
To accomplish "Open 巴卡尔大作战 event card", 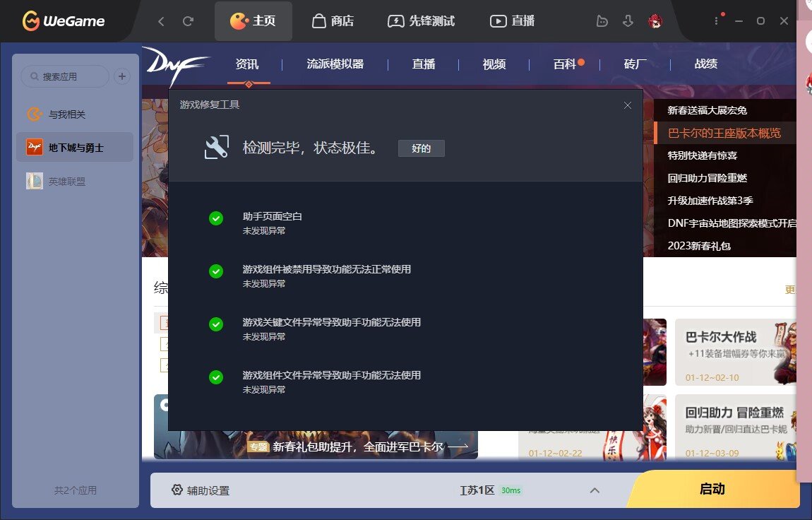I will click(x=735, y=352).
